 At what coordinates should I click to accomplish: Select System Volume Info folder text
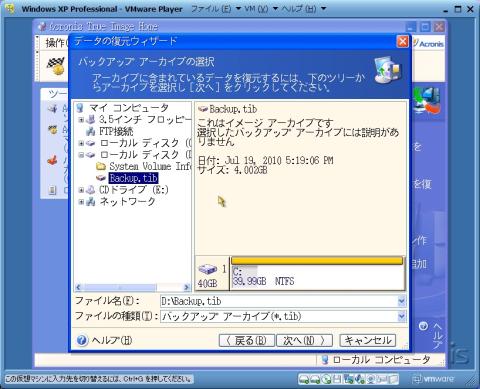pyautogui.click(x=150, y=166)
